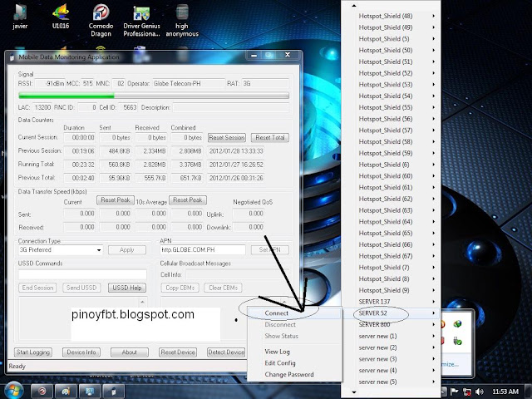This screenshot has height=399, width=532.
Task: Open the U1016 desktop shortcut
Action: point(61,17)
